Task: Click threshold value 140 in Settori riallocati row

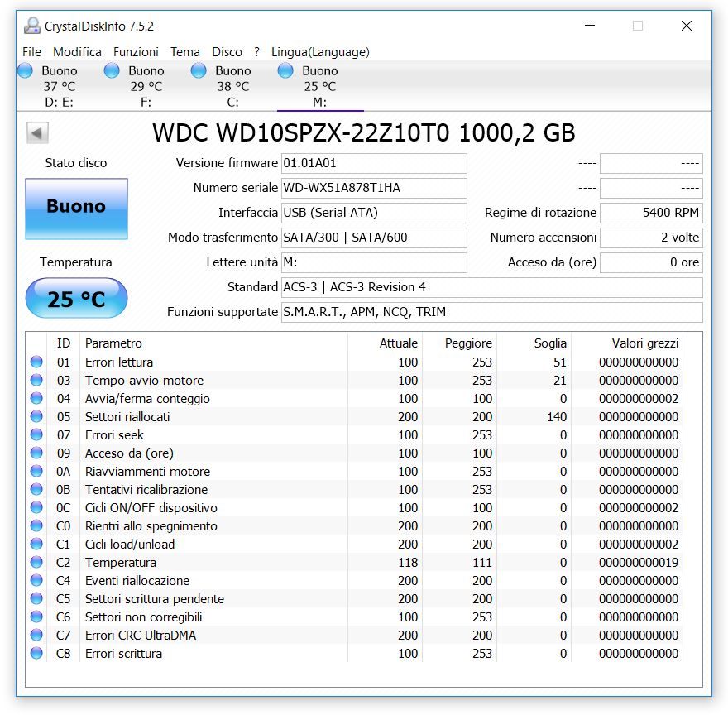Action: [557, 417]
